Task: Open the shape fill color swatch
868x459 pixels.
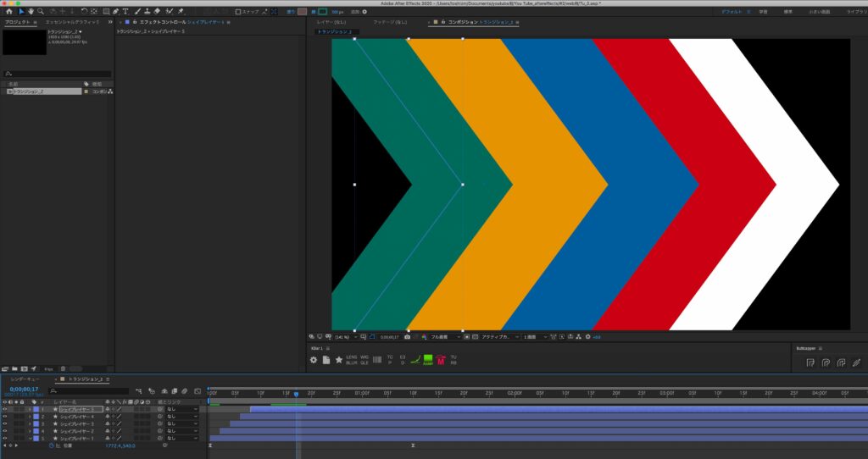Action: pos(302,12)
